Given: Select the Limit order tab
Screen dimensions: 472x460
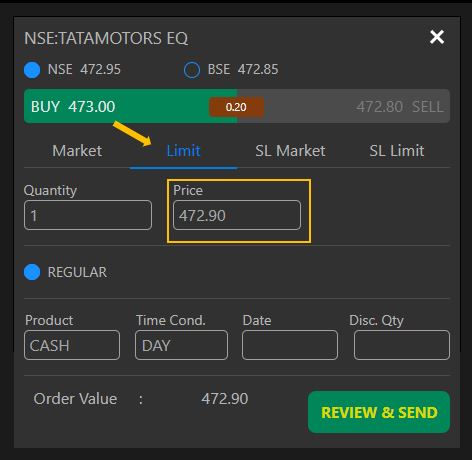Looking at the screenshot, I should coord(183,151).
